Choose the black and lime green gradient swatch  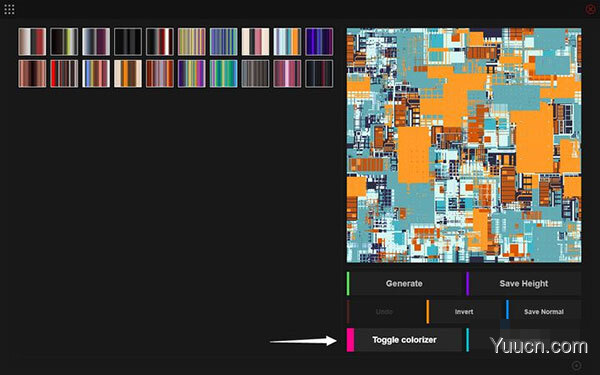[x=64, y=41]
